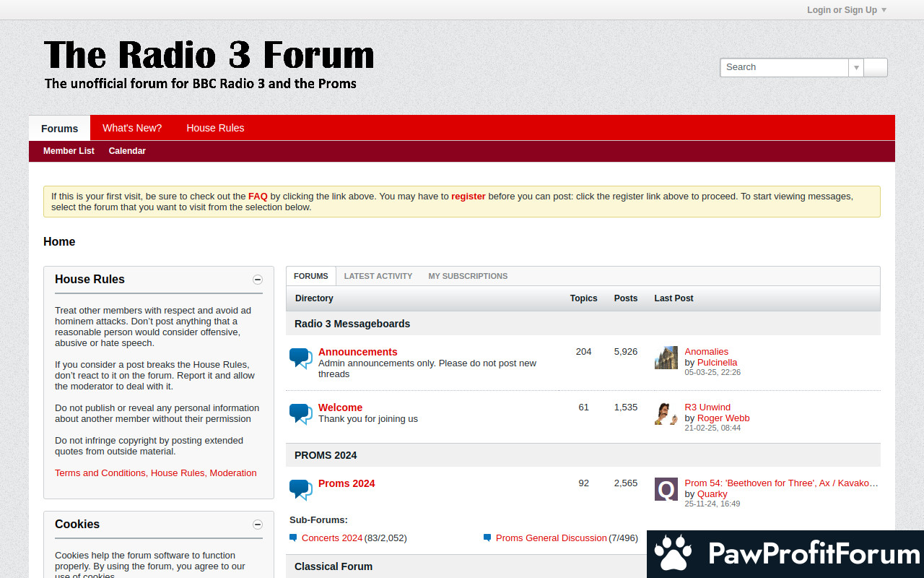Image resolution: width=924 pixels, height=578 pixels.
Task: Collapse the House Rules panel
Action: click(x=258, y=280)
